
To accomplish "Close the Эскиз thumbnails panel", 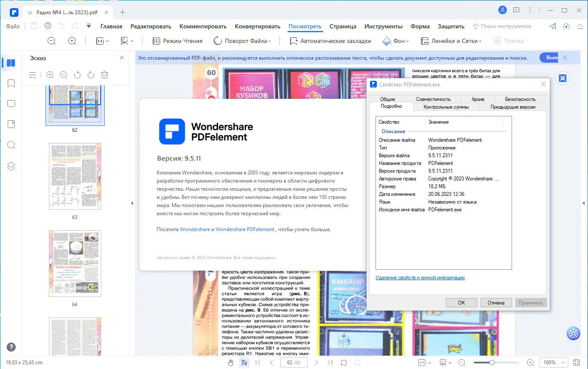I will (x=122, y=58).
